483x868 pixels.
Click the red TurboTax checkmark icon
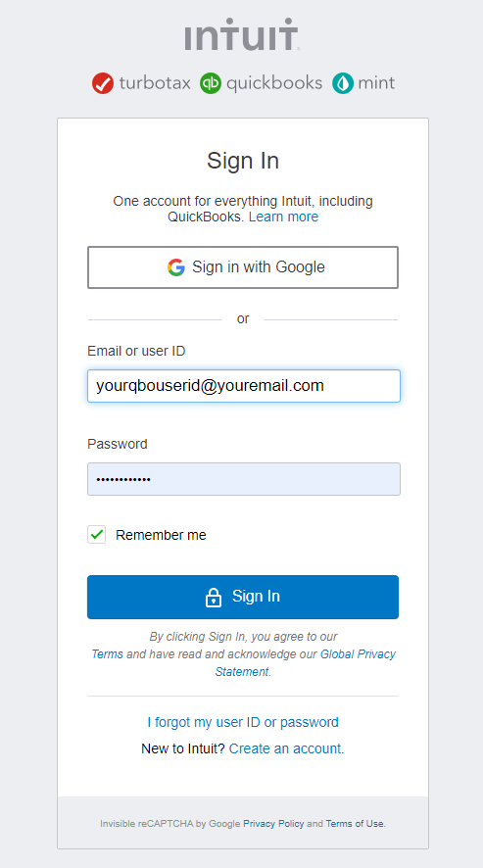pos(103,83)
